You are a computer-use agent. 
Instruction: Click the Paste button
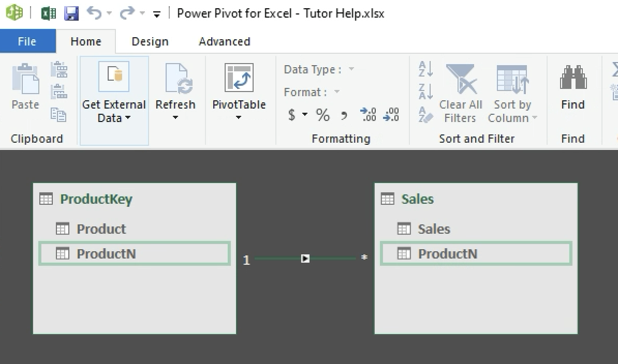pos(25,86)
